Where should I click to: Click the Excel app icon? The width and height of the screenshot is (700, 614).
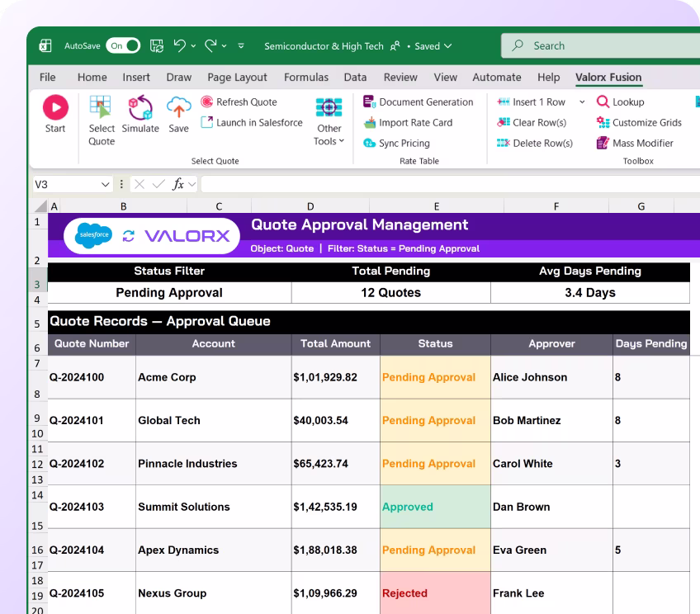click(x=45, y=45)
